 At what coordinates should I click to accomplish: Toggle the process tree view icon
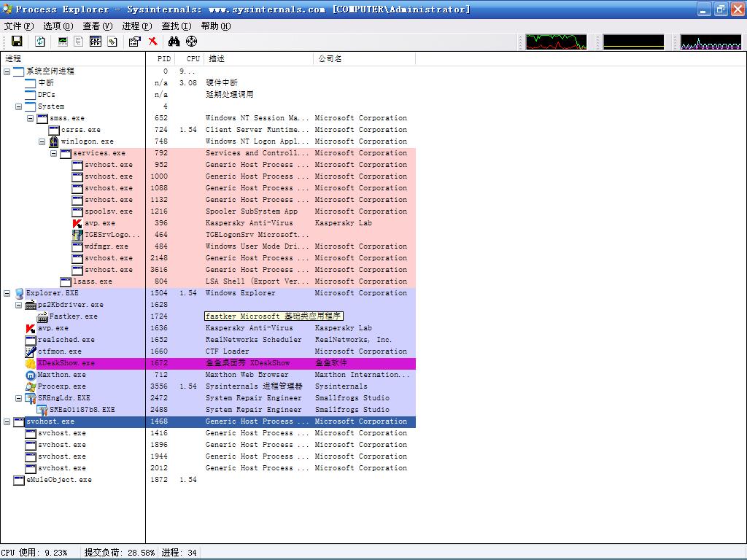pyautogui.click(x=79, y=42)
